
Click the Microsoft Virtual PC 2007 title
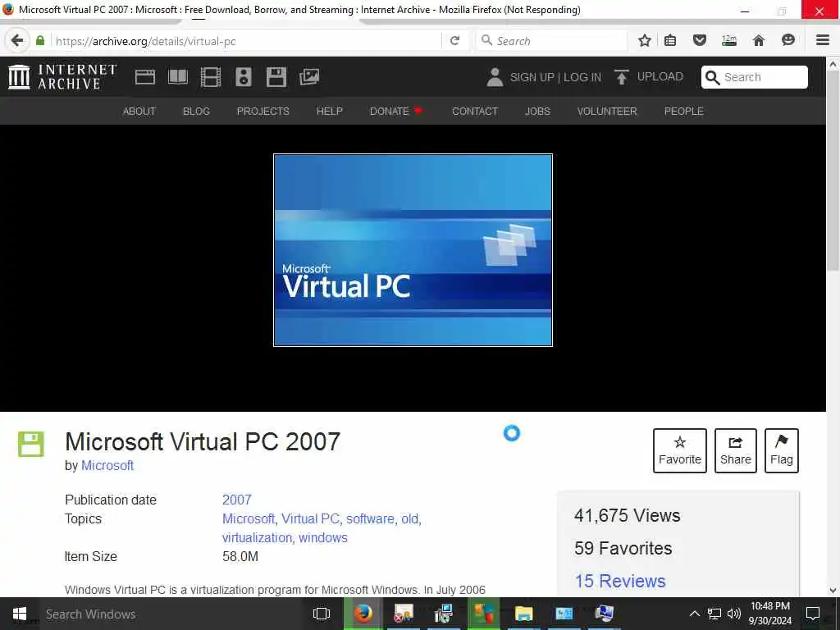tap(203, 442)
